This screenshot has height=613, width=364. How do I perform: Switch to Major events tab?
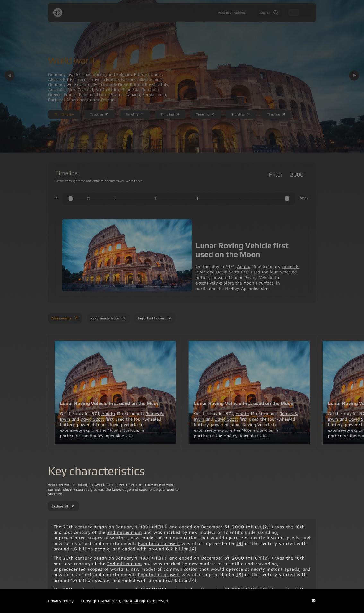pos(65,318)
